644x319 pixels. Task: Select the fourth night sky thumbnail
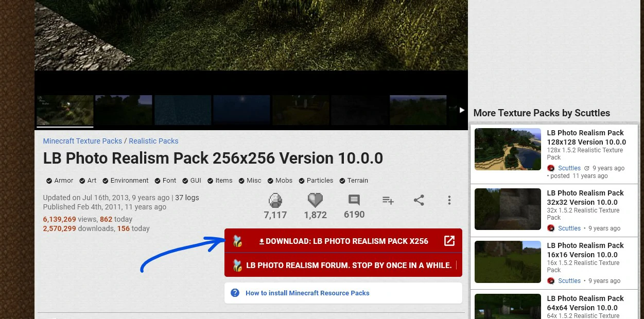(x=241, y=110)
